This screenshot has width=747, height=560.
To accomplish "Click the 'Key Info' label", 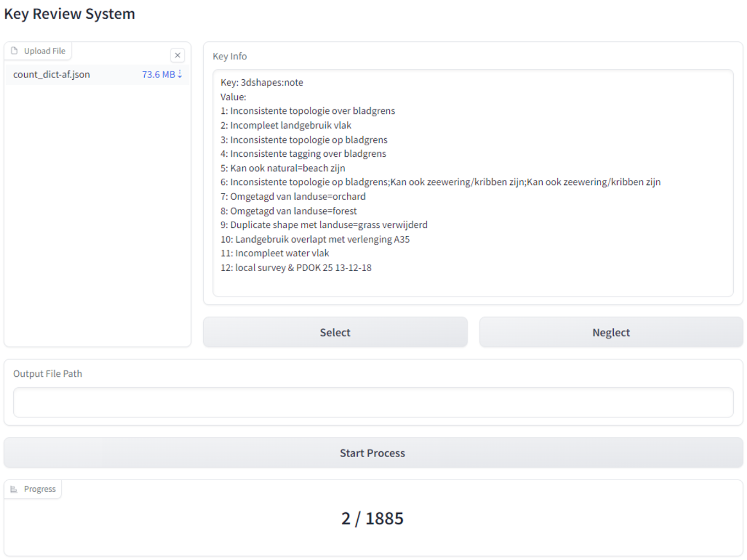I will tap(230, 56).
